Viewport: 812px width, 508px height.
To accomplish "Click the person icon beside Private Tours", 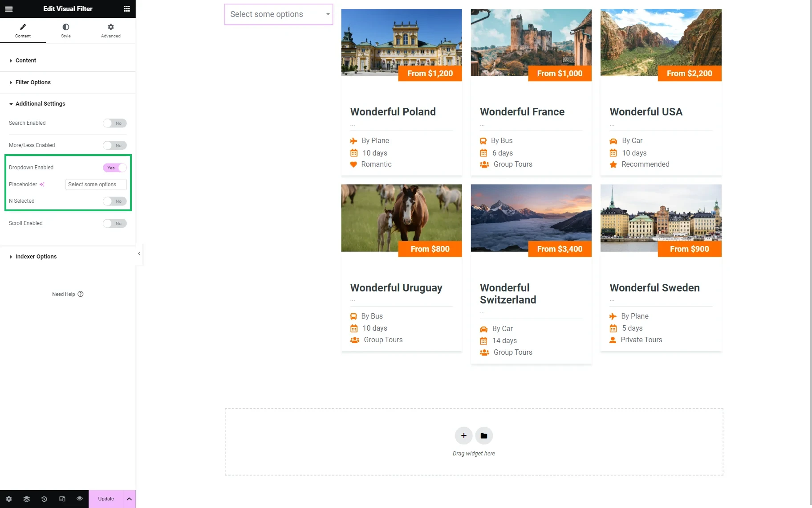I will pyautogui.click(x=613, y=340).
